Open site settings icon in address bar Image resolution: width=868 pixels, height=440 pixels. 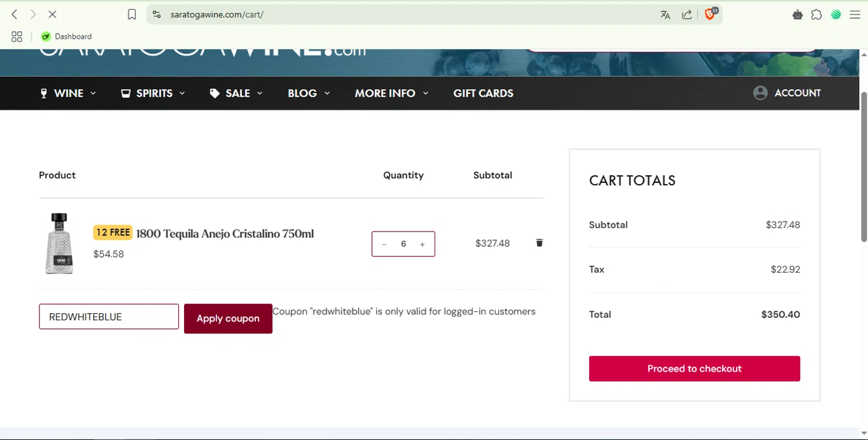[x=156, y=14]
